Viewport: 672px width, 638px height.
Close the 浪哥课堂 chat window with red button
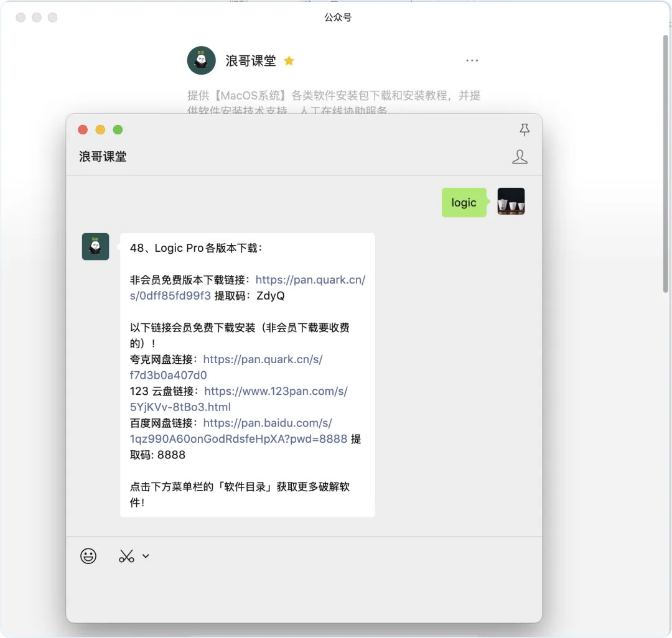[83, 130]
